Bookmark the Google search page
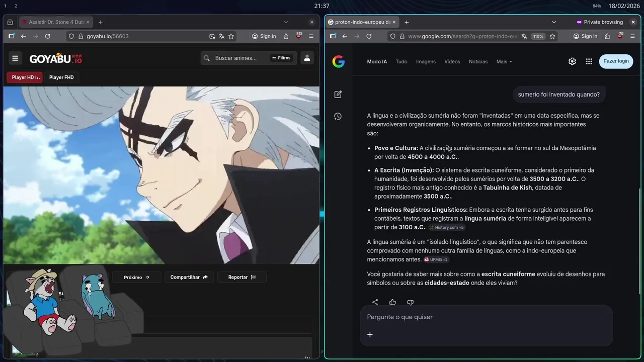 [x=552, y=36]
